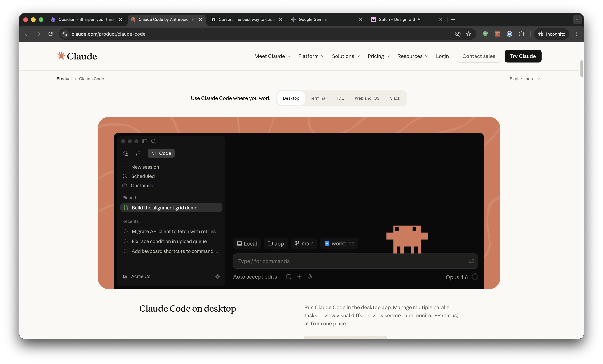The image size is (603, 364).
Task: Open pinned Build the alignment grid demo
Action: tap(171, 208)
